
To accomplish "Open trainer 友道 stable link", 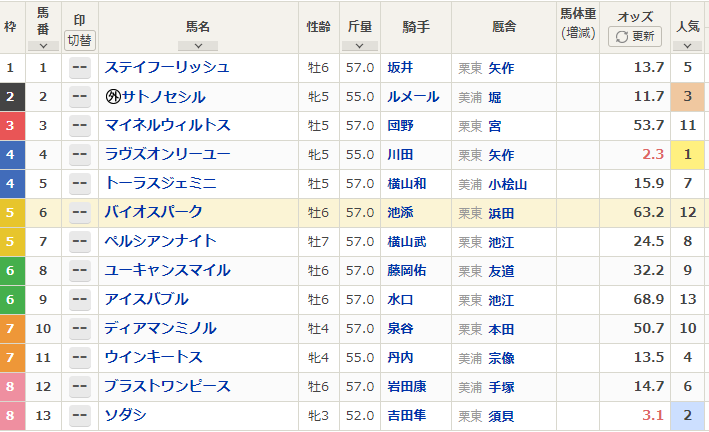I will click(501, 271).
